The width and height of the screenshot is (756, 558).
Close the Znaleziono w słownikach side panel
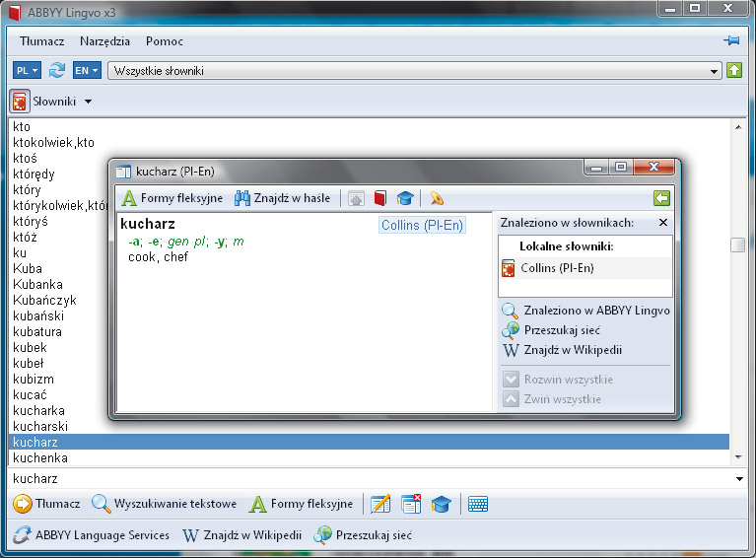tap(663, 223)
